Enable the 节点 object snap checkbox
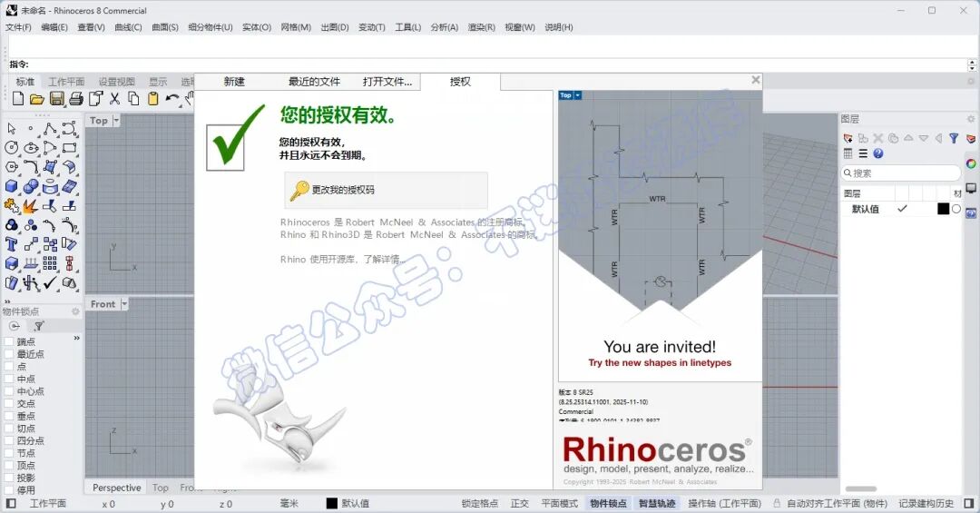This screenshot has width=980, height=513. point(9,453)
